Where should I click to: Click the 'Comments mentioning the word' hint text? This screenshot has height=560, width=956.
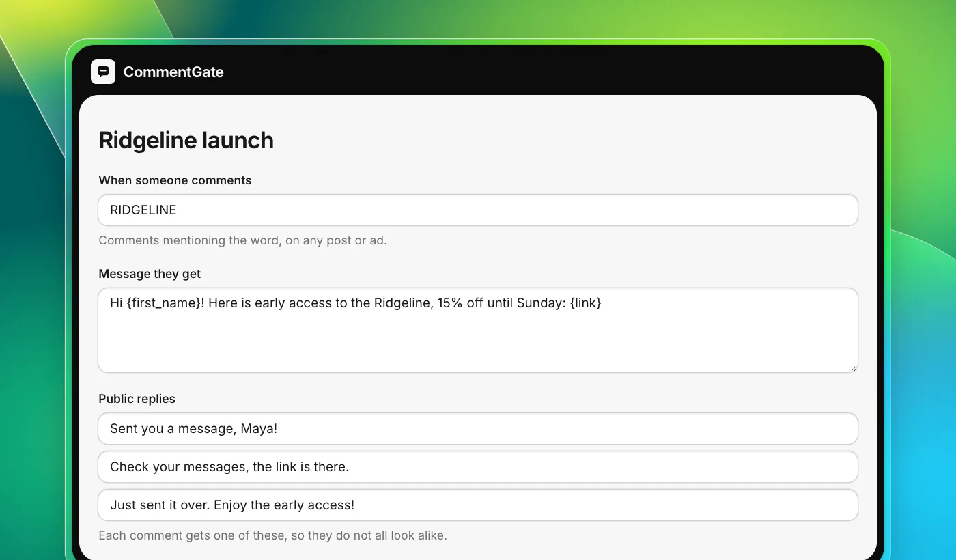click(x=242, y=240)
